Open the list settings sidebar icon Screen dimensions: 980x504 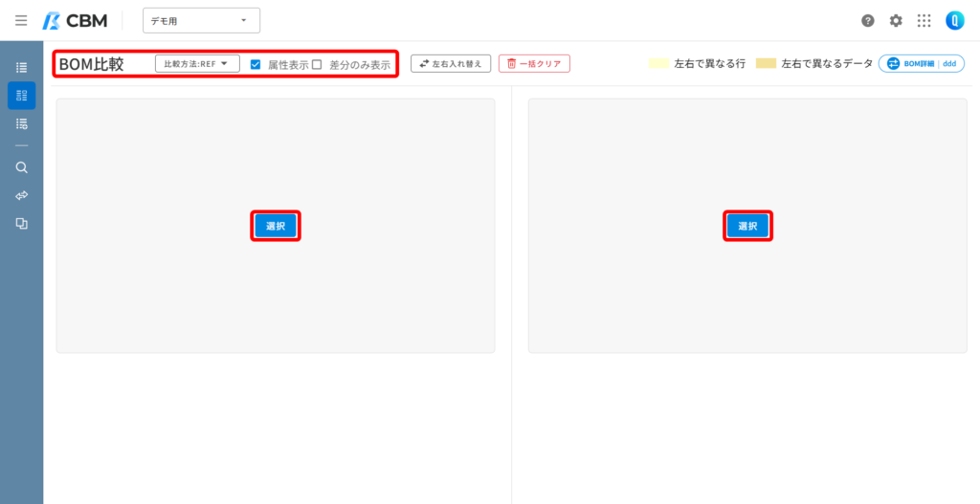click(x=21, y=123)
